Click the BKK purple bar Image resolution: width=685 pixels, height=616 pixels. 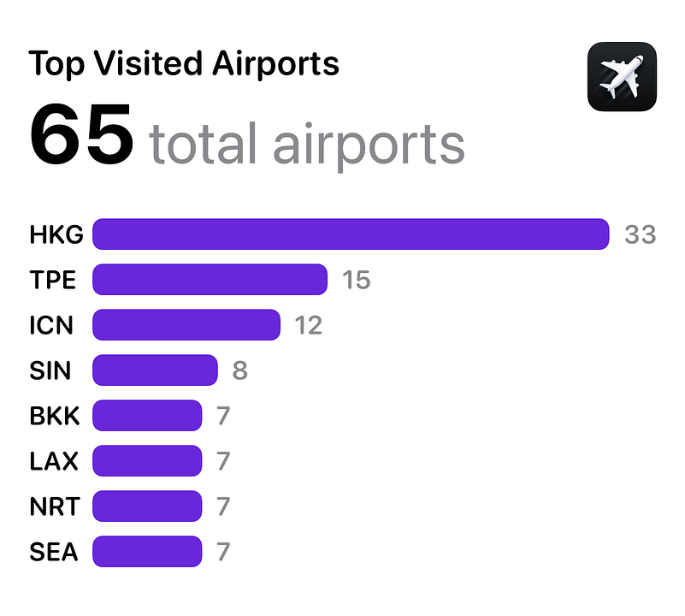coord(147,416)
